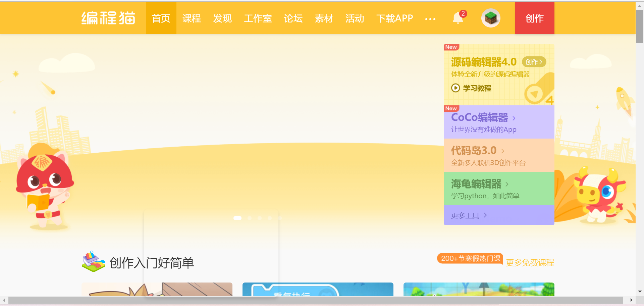Open the 源码编辑器4.0 title
Screen dimensions: 644x306
[484, 62]
